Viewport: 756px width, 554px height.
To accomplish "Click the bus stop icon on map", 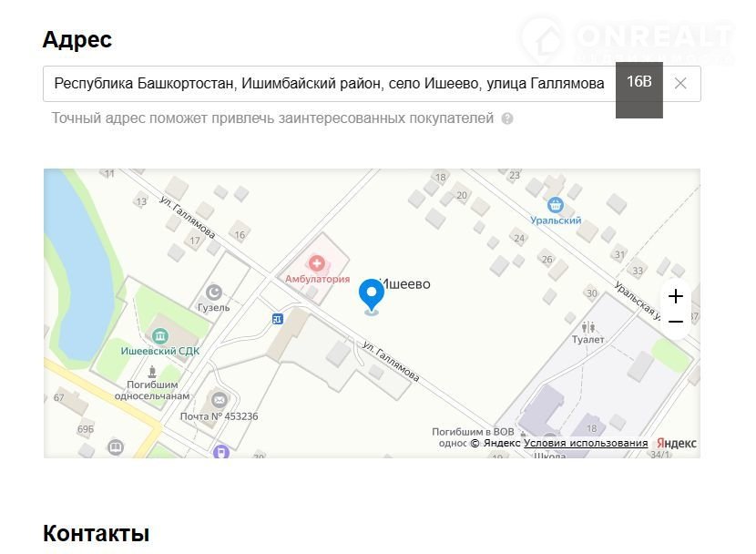I will (x=277, y=319).
